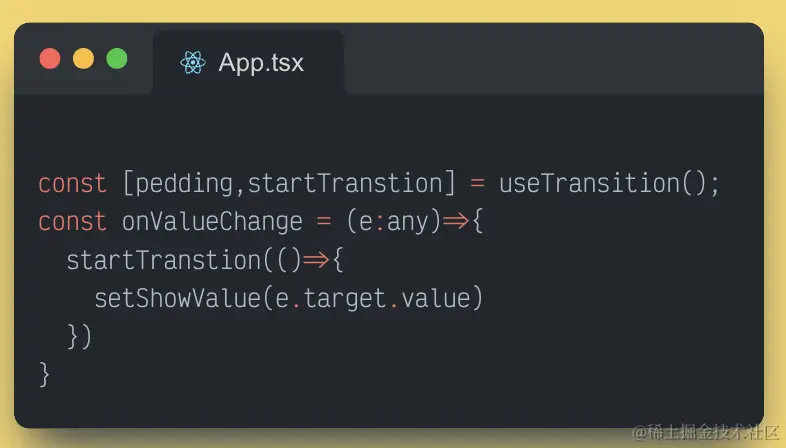
Task: Click the onValueChange function name
Action: pos(212,222)
